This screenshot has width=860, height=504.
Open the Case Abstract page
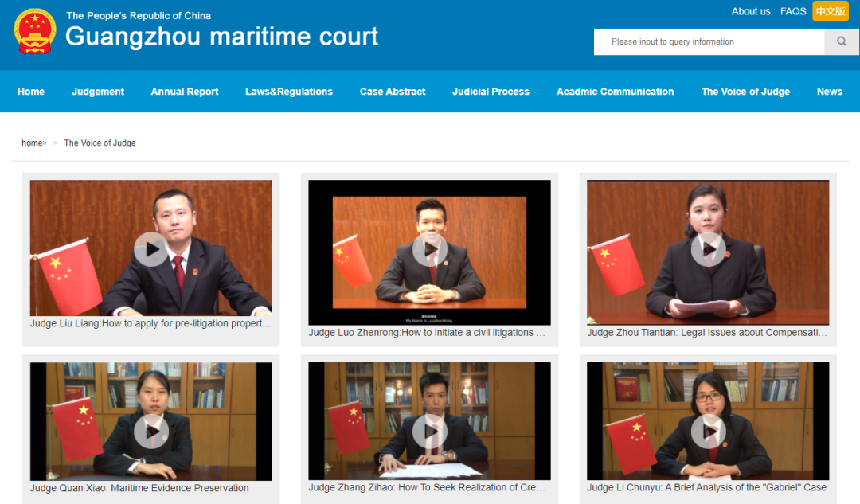point(393,92)
